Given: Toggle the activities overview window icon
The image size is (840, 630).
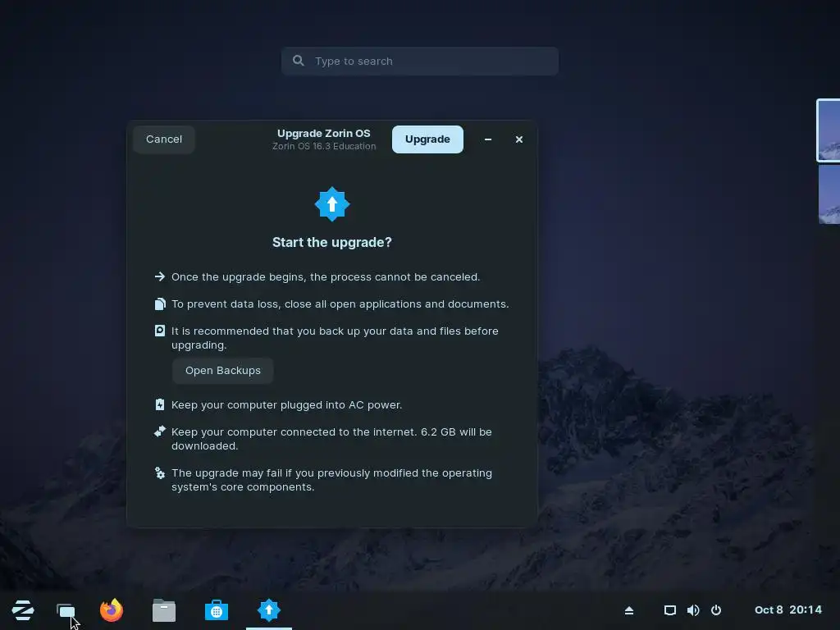Looking at the screenshot, I should click(66, 610).
